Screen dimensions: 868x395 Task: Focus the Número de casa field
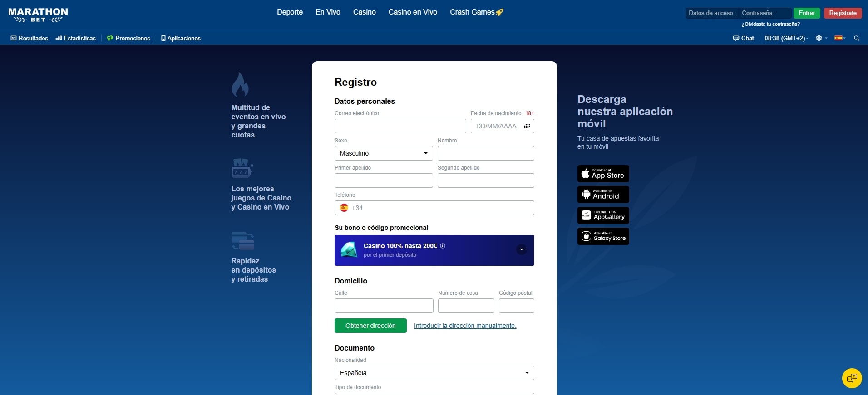466,306
